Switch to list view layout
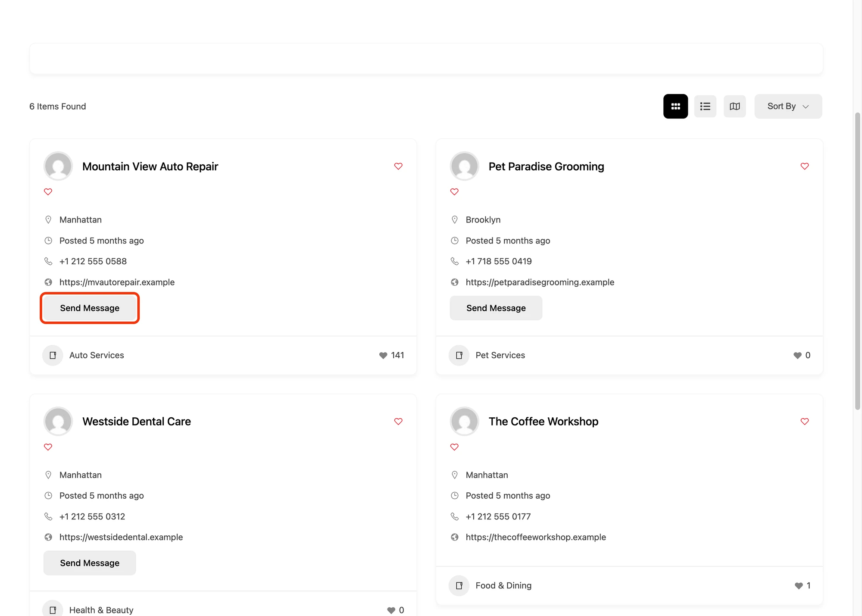The width and height of the screenshot is (862, 616). click(x=705, y=106)
